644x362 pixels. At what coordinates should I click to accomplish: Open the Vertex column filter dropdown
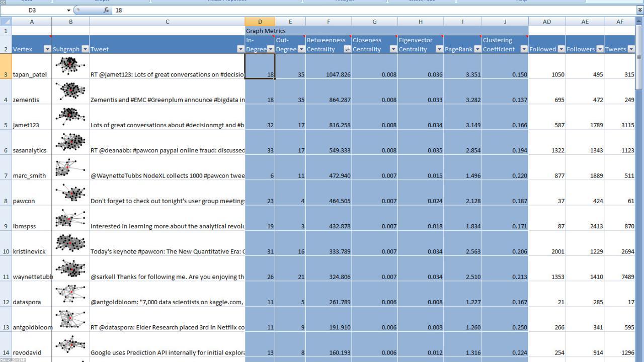tap(47, 49)
